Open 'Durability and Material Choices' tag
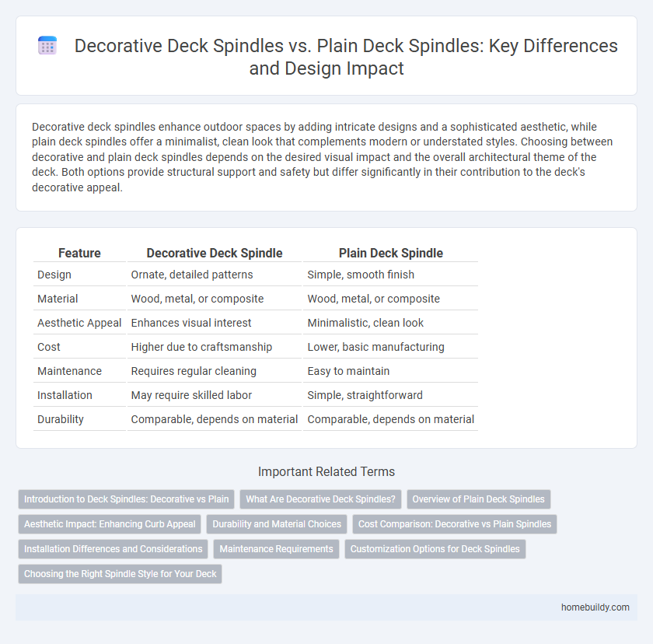 pyautogui.click(x=277, y=524)
